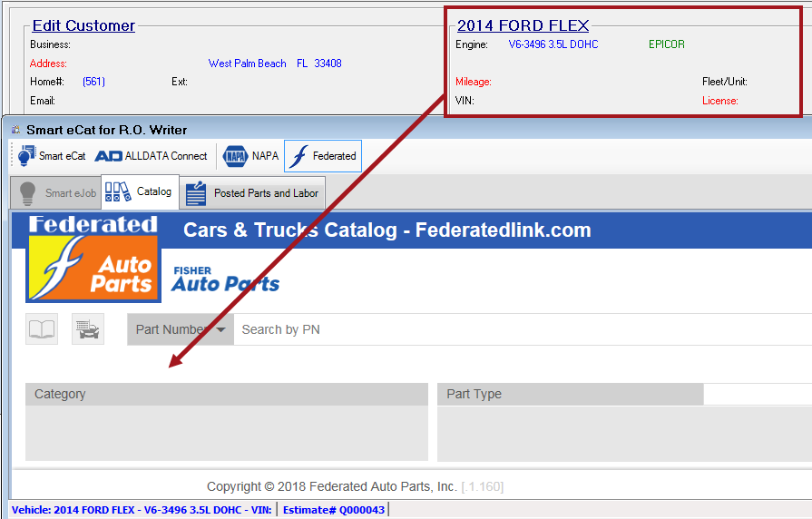Click the VIN label in vehicle panel
This screenshot has height=519, width=812.
(465, 101)
